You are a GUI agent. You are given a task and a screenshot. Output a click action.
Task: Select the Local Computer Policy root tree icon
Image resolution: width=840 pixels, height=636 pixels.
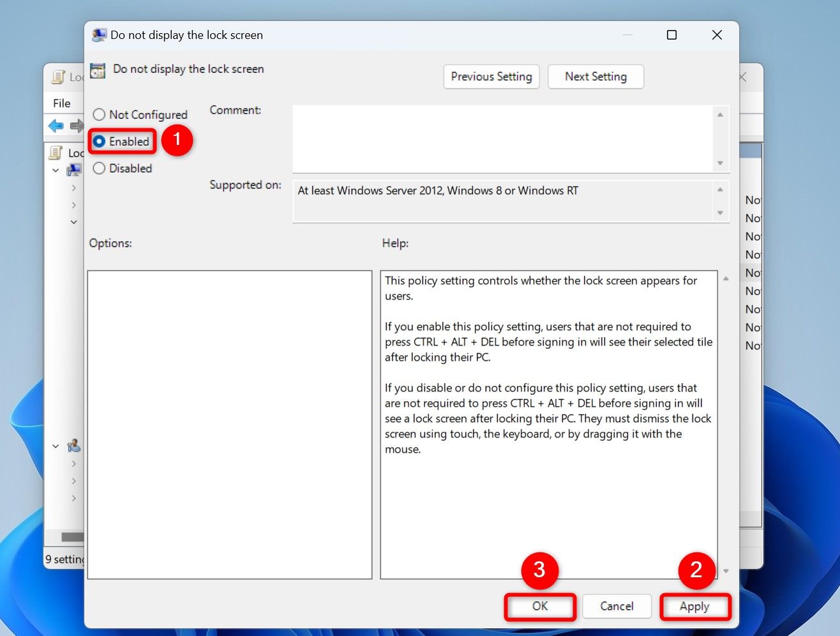[x=56, y=153]
